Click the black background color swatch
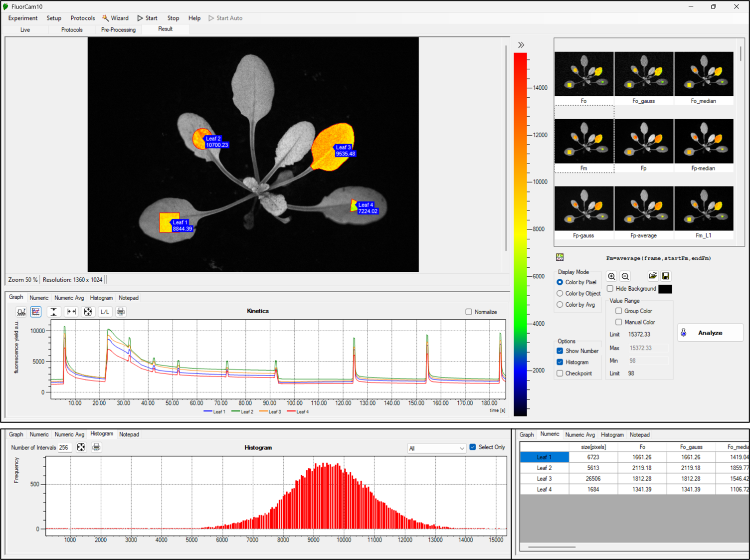 (x=665, y=289)
